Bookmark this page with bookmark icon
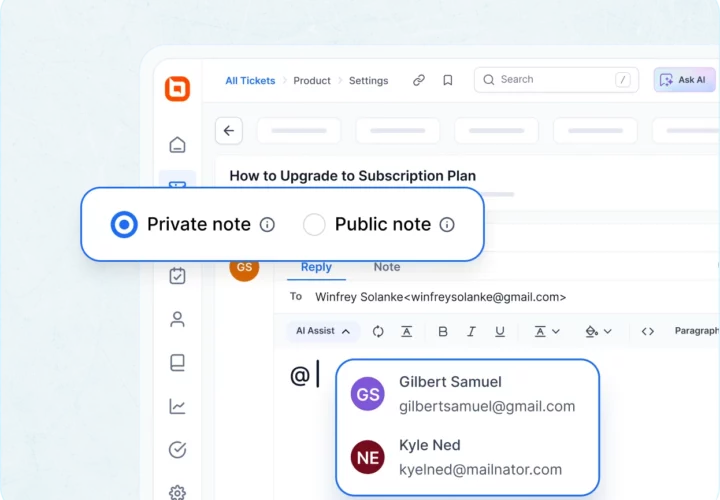The width and height of the screenshot is (720, 500). (x=448, y=80)
